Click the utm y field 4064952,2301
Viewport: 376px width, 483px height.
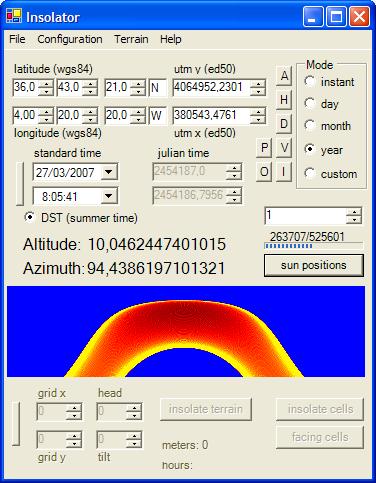[211, 87]
